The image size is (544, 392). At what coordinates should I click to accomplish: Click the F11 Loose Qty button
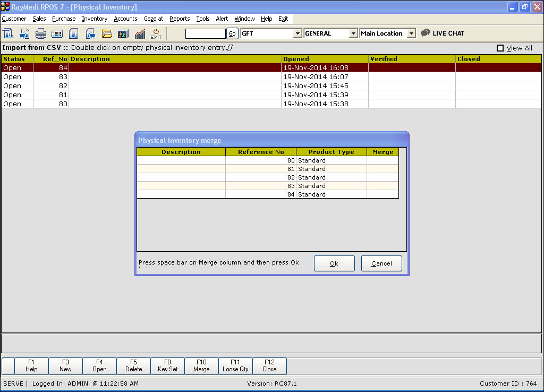(235, 365)
